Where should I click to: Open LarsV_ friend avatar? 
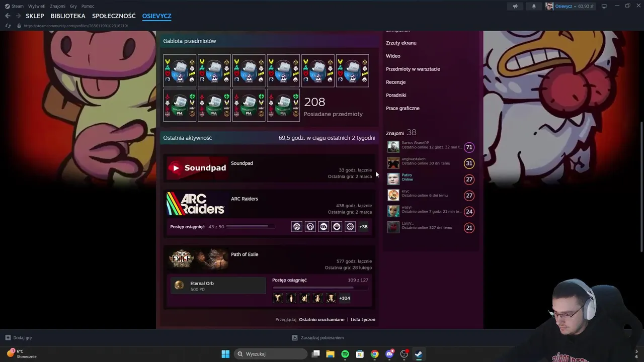point(393,227)
